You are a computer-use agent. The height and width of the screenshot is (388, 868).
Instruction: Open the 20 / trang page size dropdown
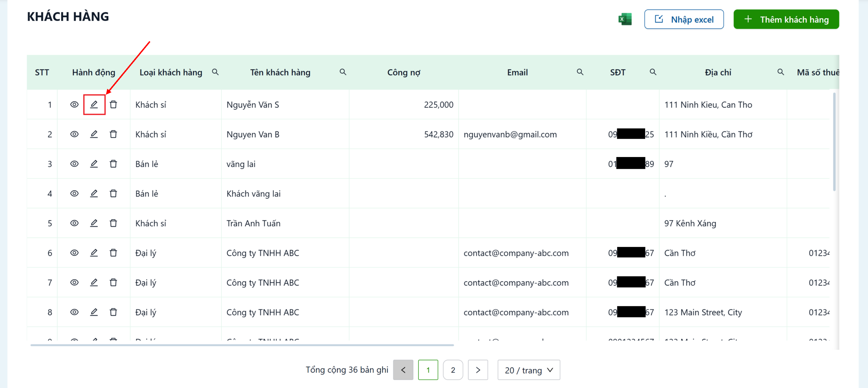pyautogui.click(x=529, y=370)
